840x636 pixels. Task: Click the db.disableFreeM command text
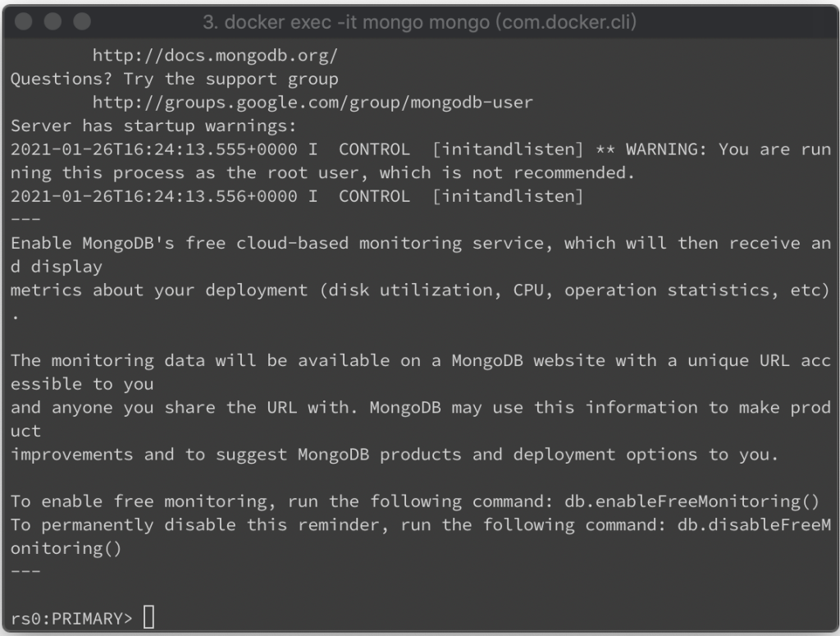(754, 524)
